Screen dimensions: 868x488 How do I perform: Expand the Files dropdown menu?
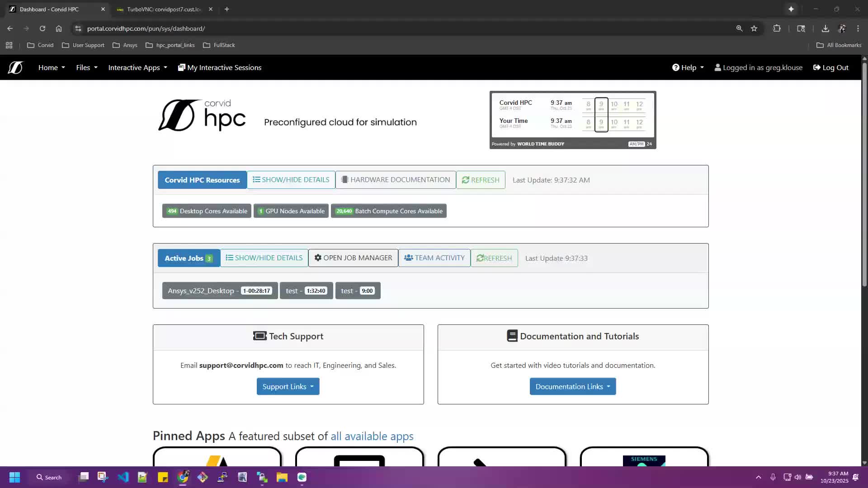tap(87, 68)
